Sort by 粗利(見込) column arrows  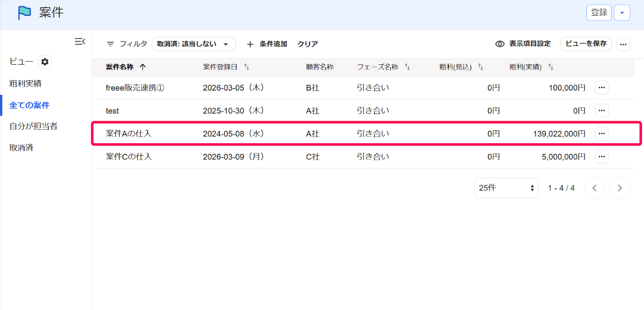point(481,67)
